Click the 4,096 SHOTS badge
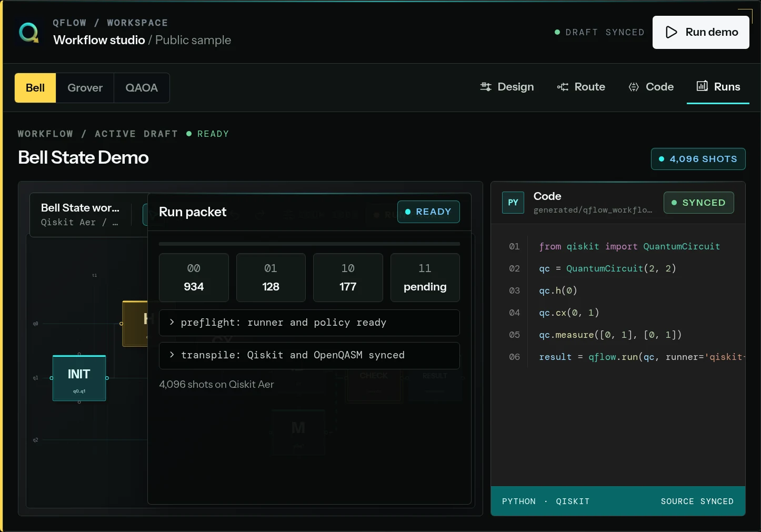The width and height of the screenshot is (761, 532). tap(698, 159)
